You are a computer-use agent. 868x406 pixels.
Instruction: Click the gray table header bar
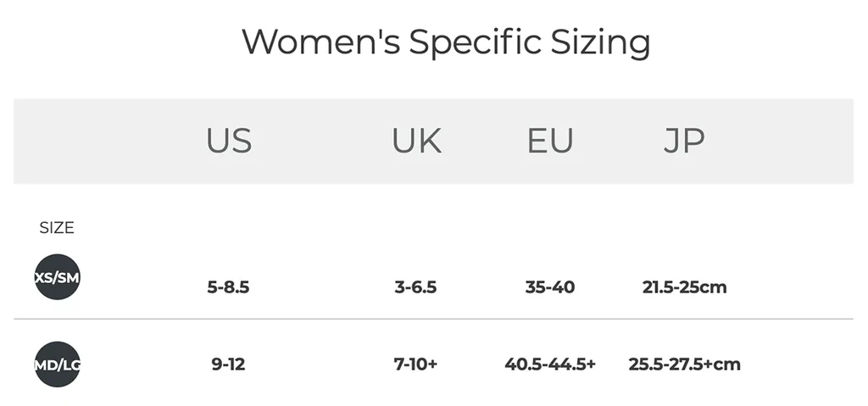(x=763, y=142)
